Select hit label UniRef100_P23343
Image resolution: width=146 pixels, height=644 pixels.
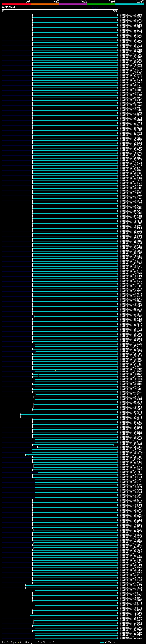[131, 459]
